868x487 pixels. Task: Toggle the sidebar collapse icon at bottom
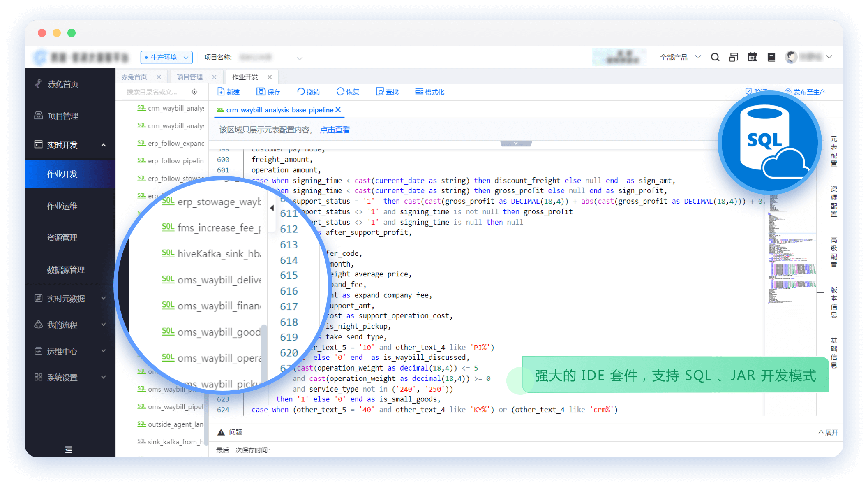pos(69,450)
